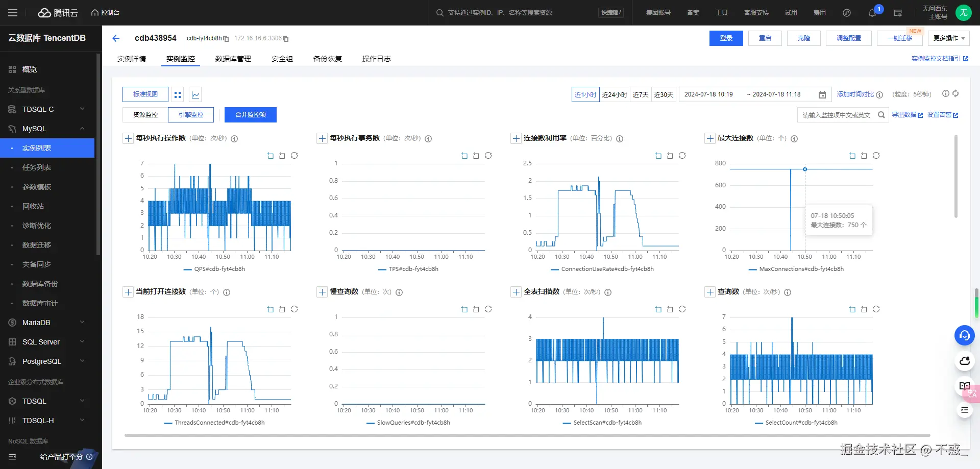This screenshot has width=980, height=469.
Task: Select the 标准视图 view option
Action: coord(145,94)
